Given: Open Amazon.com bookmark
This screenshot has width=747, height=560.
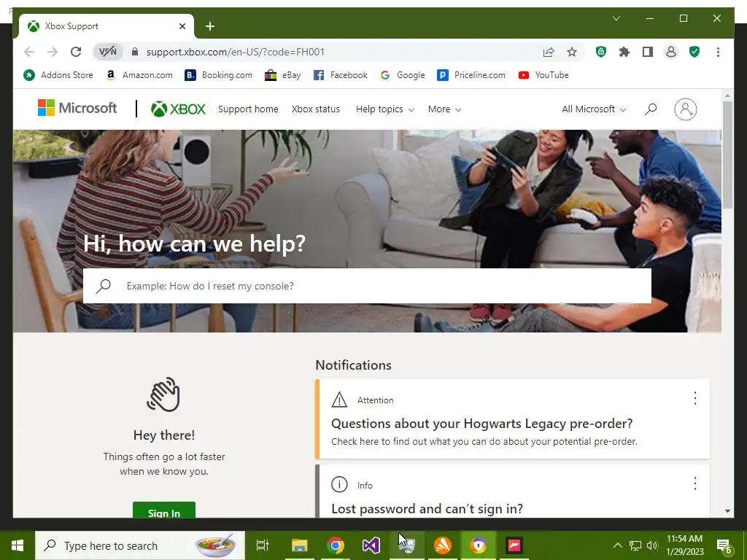Looking at the screenshot, I should tap(139, 75).
